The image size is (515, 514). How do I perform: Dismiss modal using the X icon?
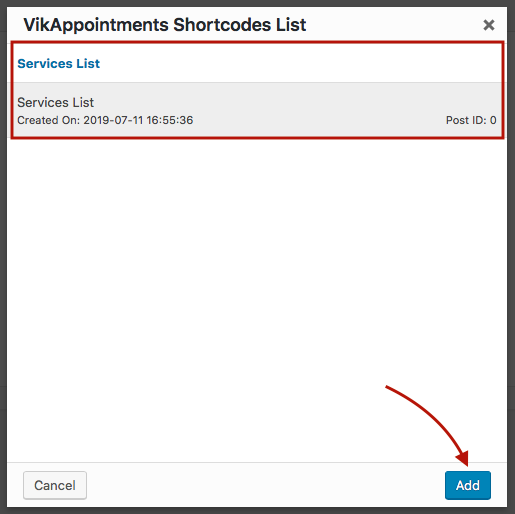[x=489, y=25]
